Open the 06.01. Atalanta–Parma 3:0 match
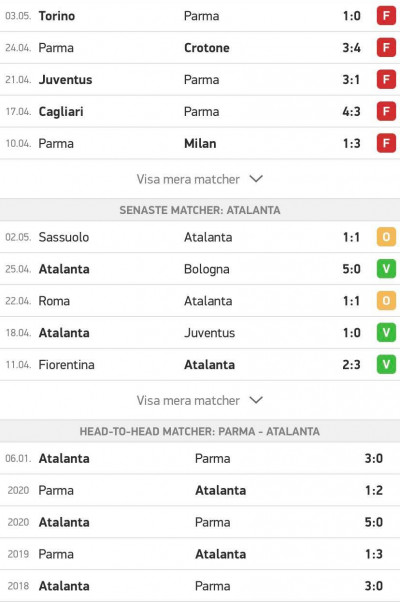Image resolution: width=400 pixels, height=602 pixels. tap(200, 458)
